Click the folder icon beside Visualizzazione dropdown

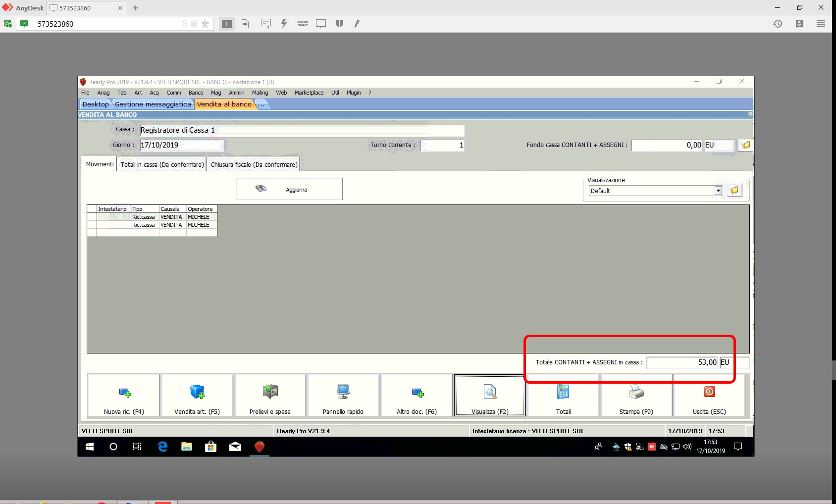tap(734, 191)
